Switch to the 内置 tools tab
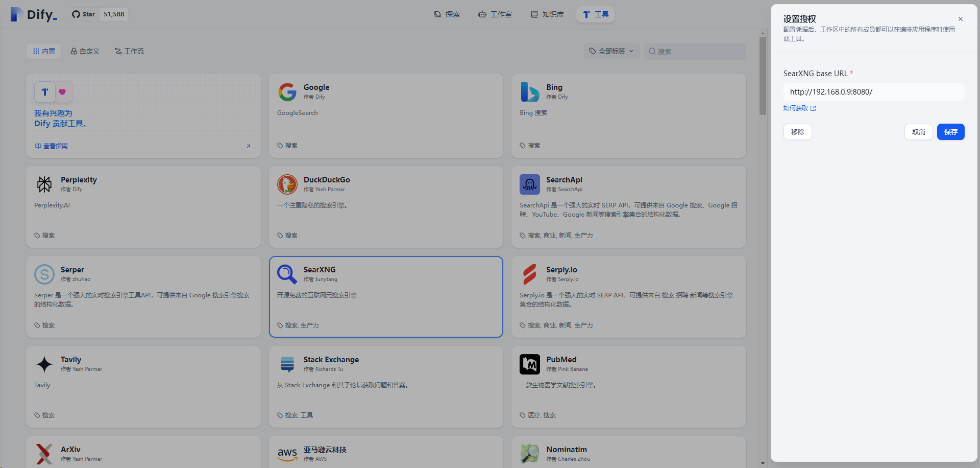The image size is (980, 468). click(x=44, y=51)
